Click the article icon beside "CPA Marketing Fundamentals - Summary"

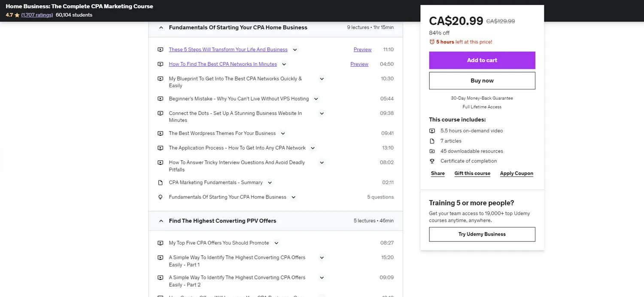[160, 182]
